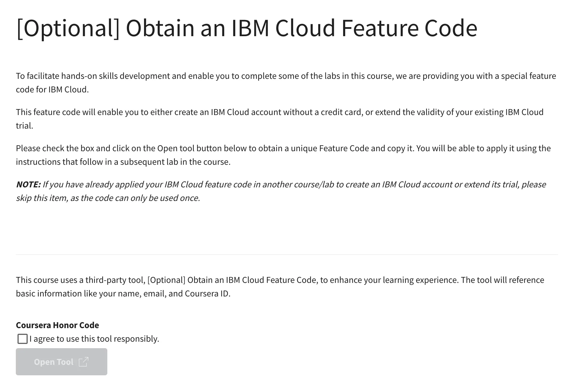588x390 pixels.
Task: Click the external link icon on Open Tool
Action: 84,362
